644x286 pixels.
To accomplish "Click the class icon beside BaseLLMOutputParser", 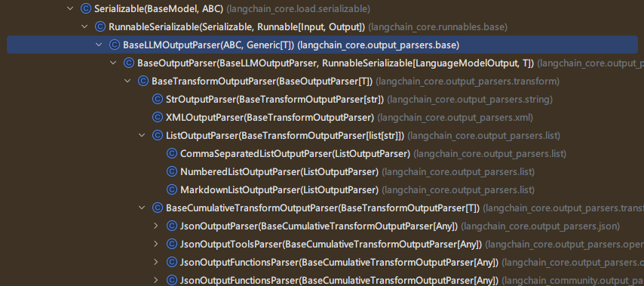I will coord(115,45).
